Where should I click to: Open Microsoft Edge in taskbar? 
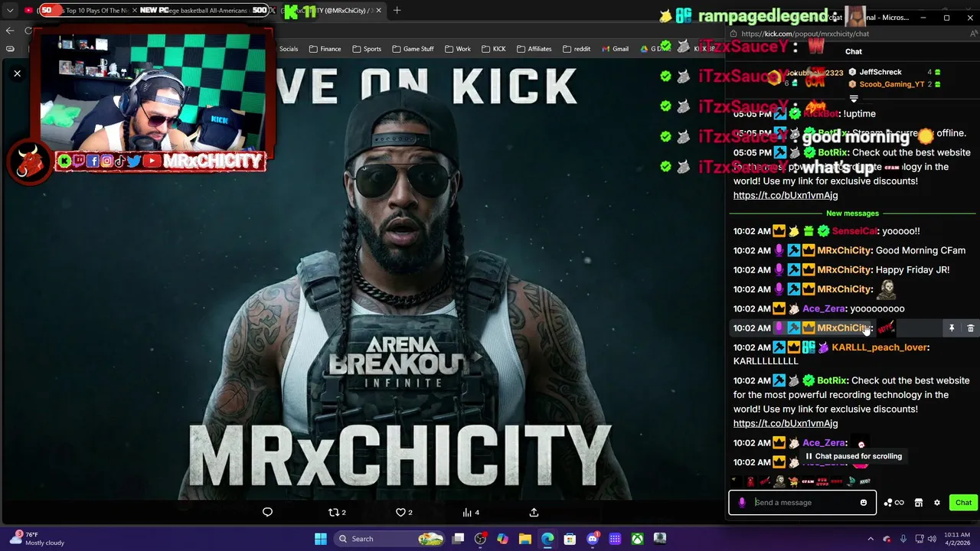547,539
